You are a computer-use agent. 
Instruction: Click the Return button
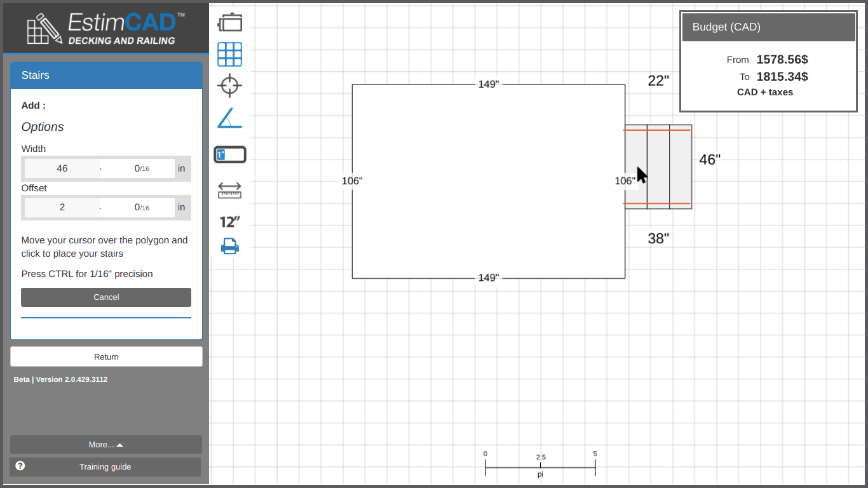(x=106, y=356)
